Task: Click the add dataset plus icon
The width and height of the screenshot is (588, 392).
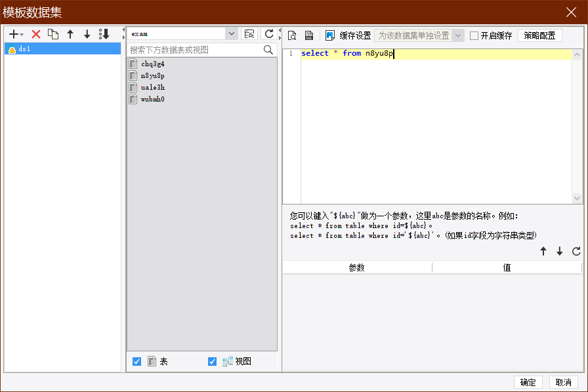Action: coord(13,34)
